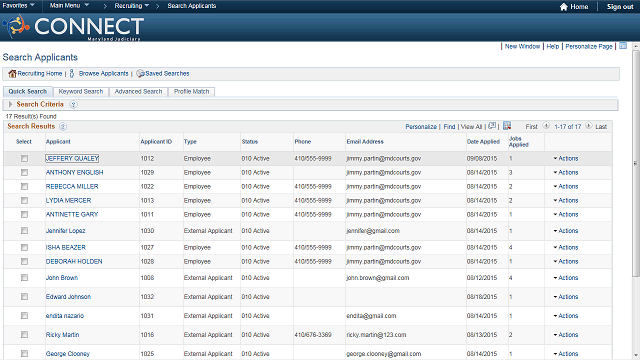Open Saved Searches icon

[140, 73]
